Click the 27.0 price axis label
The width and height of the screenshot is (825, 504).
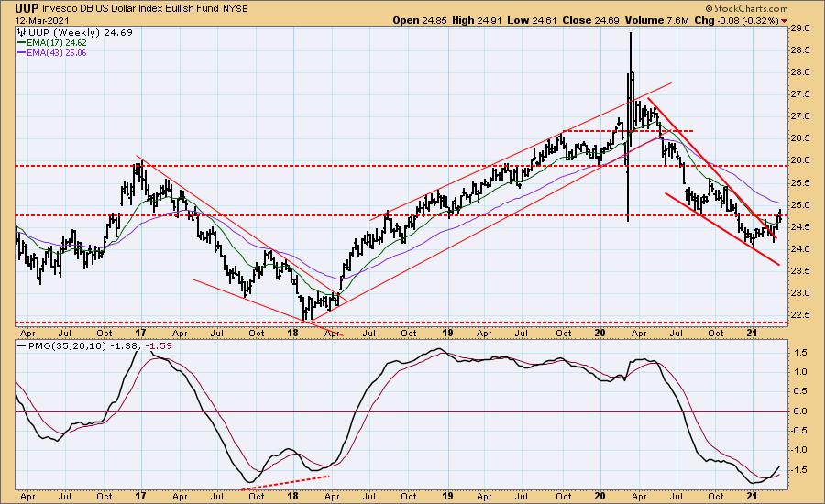[x=799, y=116]
